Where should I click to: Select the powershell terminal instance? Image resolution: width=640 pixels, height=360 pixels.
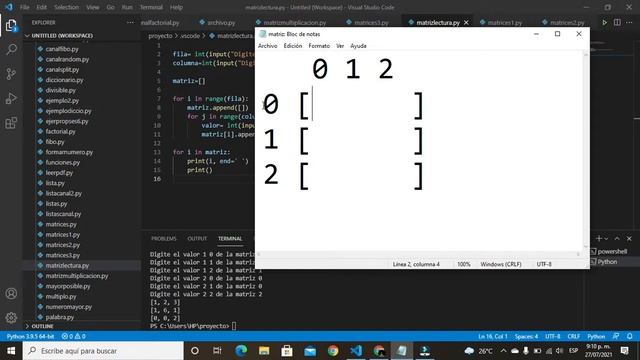coord(609,251)
